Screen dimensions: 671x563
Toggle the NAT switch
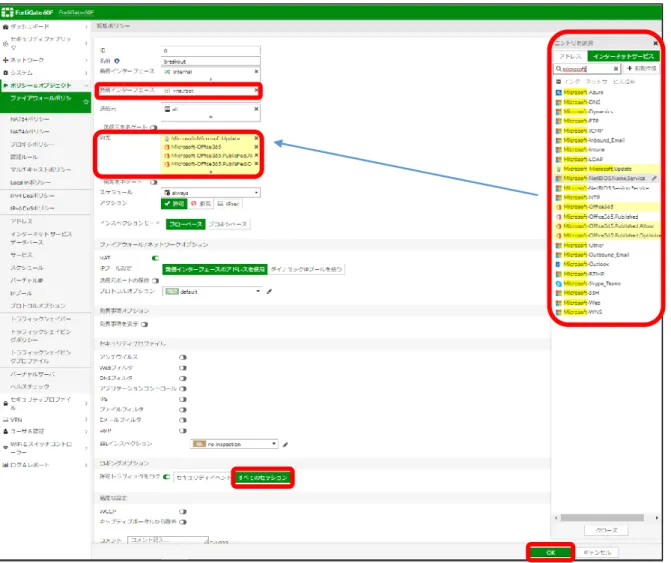pos(155,258)
